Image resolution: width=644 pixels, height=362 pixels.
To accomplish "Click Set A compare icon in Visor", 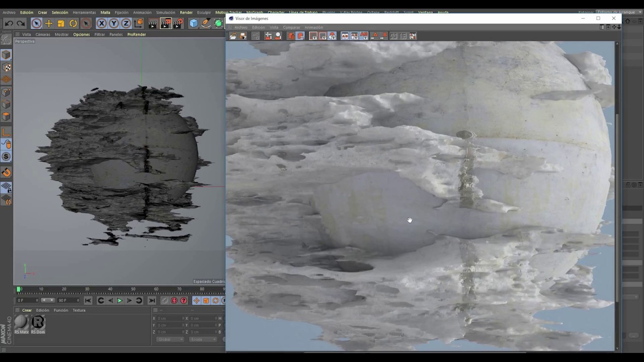I will pyautogui.click(x=374, y=36).
